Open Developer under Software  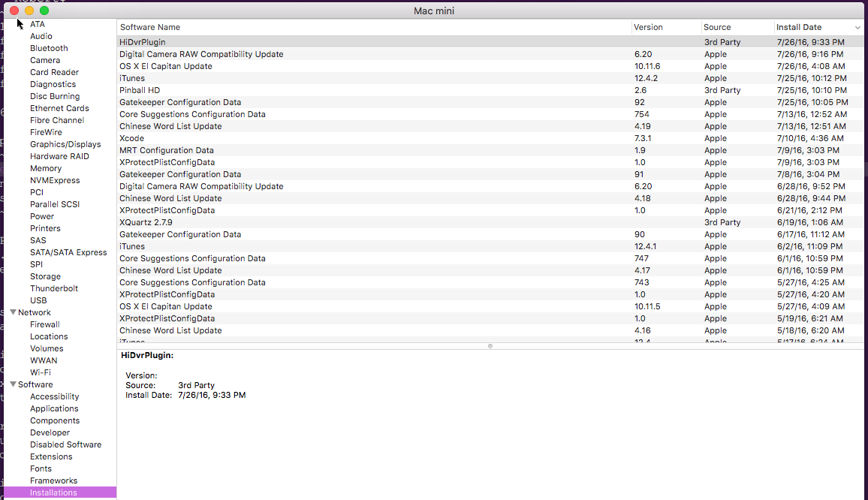click(50, 432)
